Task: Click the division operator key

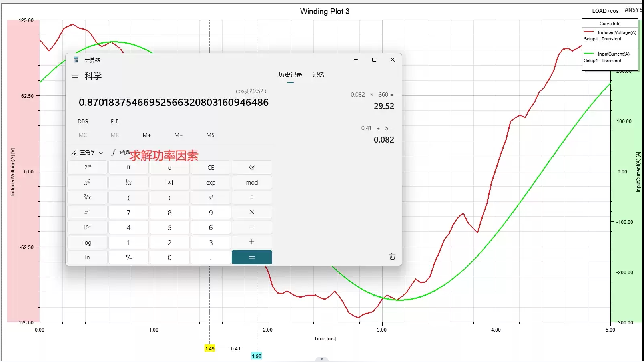Action: [x=252, y=197]
